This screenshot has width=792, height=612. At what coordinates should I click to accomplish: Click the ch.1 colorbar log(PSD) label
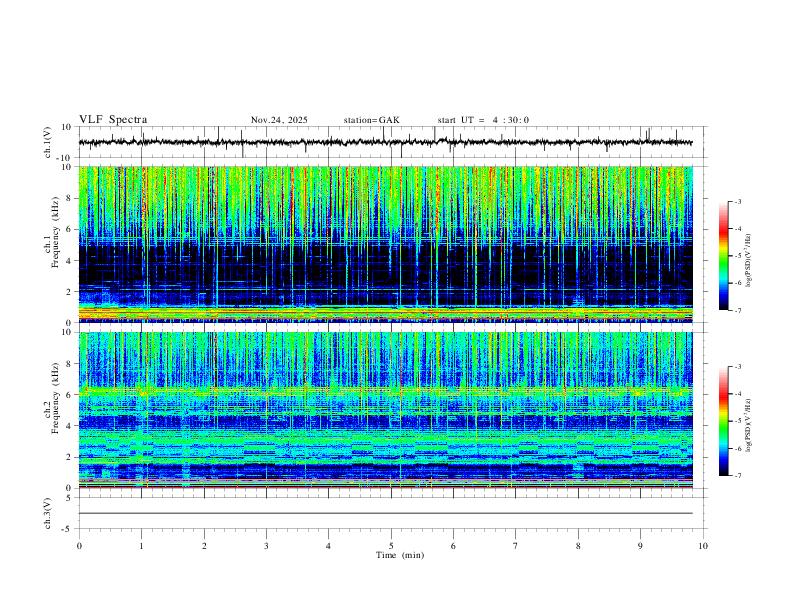tap(748, 261)
